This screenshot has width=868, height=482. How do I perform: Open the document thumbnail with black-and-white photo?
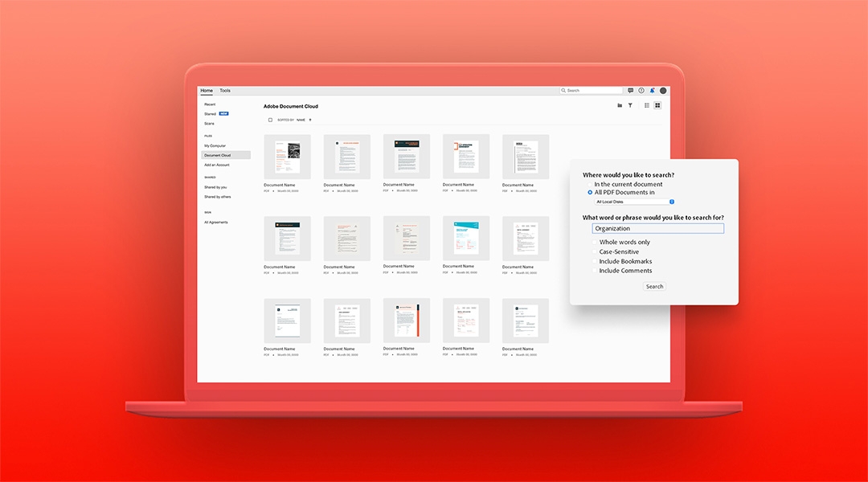[x=287, y=157]
